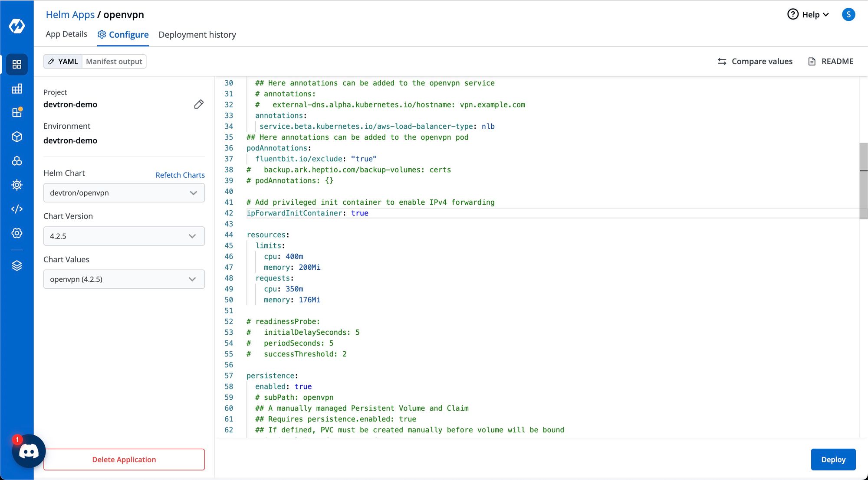This screenshot has width=868, height=480.
Task: Click the Help question mark icon
Action: point(793,14)
